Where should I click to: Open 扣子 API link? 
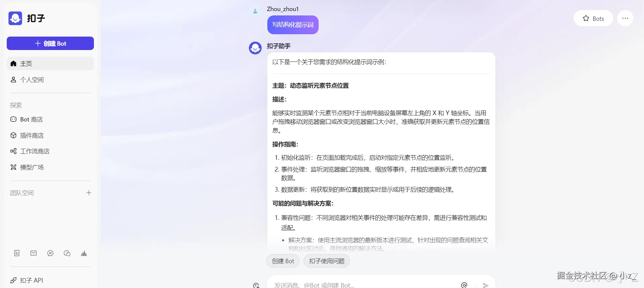(50, 280)
